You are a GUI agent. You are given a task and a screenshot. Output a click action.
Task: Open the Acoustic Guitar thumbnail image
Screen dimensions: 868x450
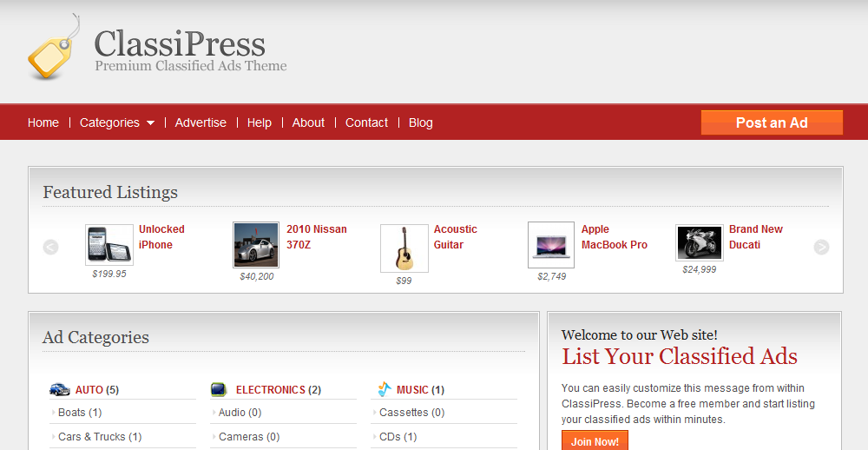pos(404,248)
